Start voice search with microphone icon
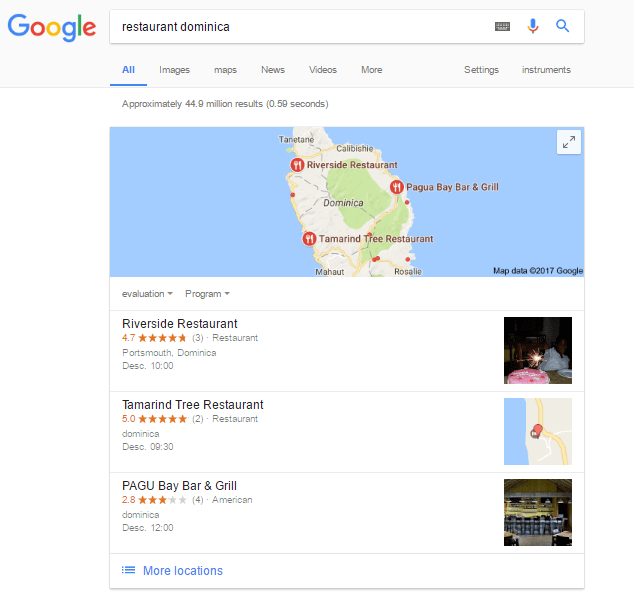The width and height of the screenshot is (634, 602). click(x=533, y=26)
